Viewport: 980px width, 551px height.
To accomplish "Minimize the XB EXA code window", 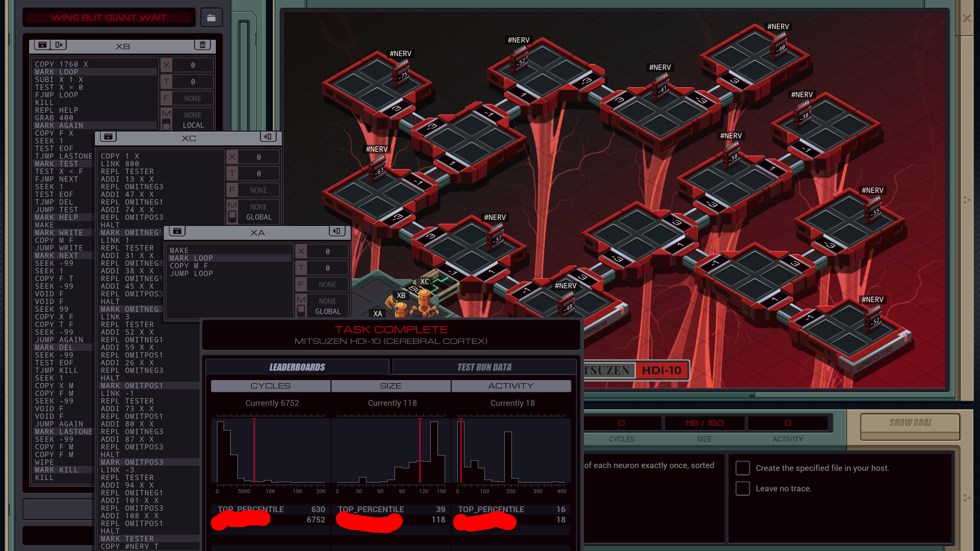I will 42,45.
